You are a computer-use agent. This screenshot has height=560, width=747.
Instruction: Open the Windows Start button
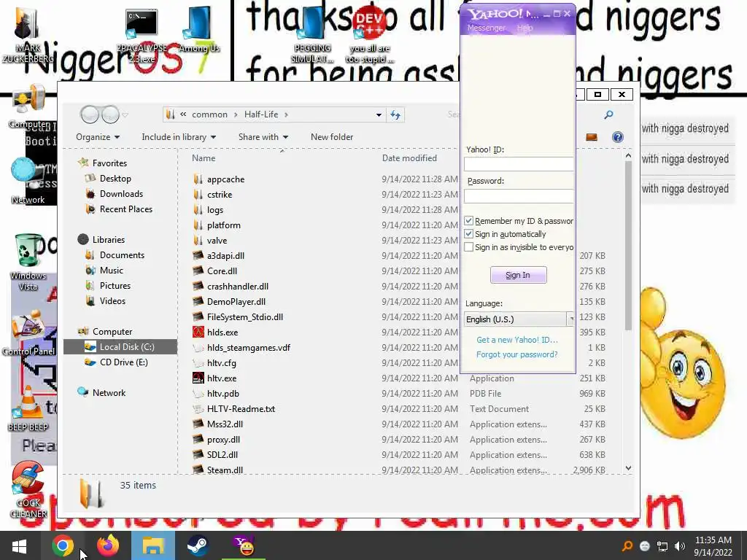[x=19, y=545]
